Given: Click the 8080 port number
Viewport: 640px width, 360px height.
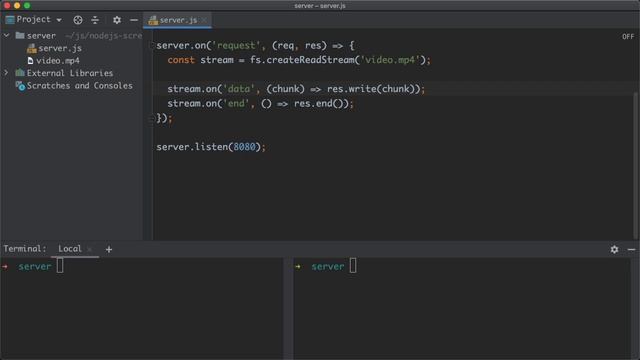Looking at the screenshot, I should [244, 147].
